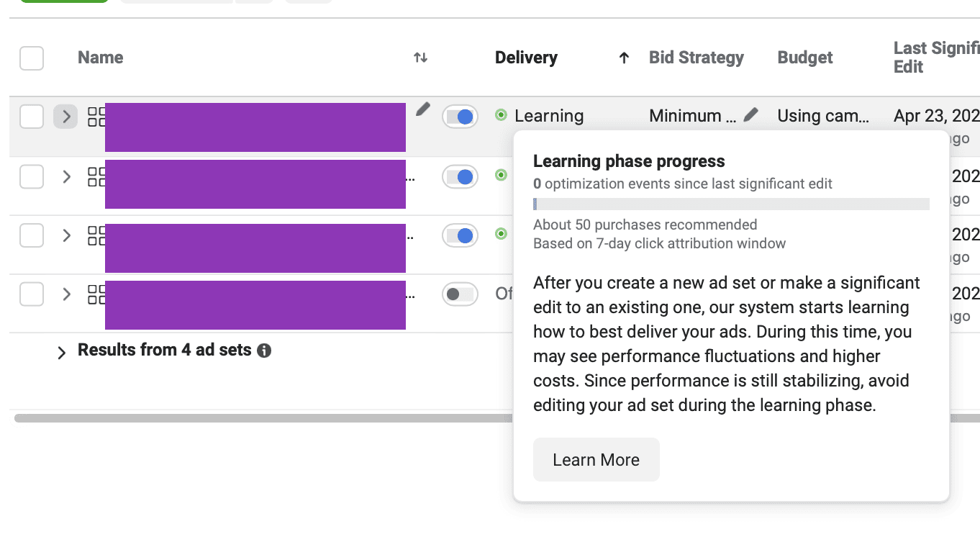980x560 pixels.
Task: Click the Minimum bid strategy cell
Action: (x=692, y=116)
